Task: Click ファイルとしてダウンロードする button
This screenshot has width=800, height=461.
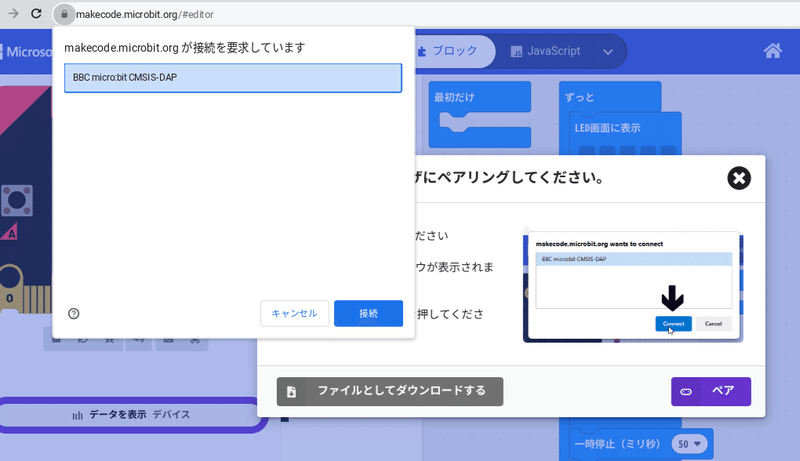Action: coord(390,392)
